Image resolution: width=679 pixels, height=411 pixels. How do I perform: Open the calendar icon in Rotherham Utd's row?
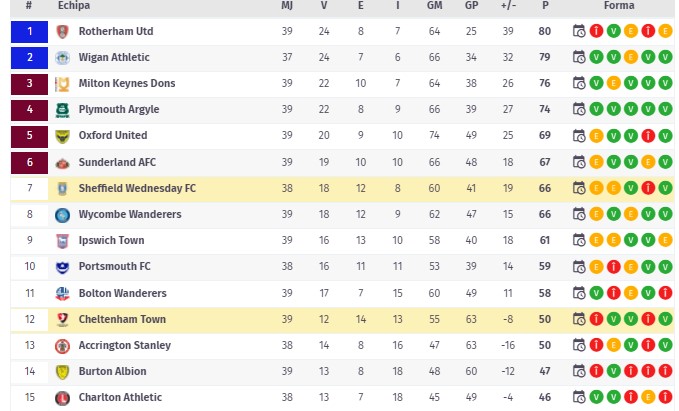click(x=579, y=31)
